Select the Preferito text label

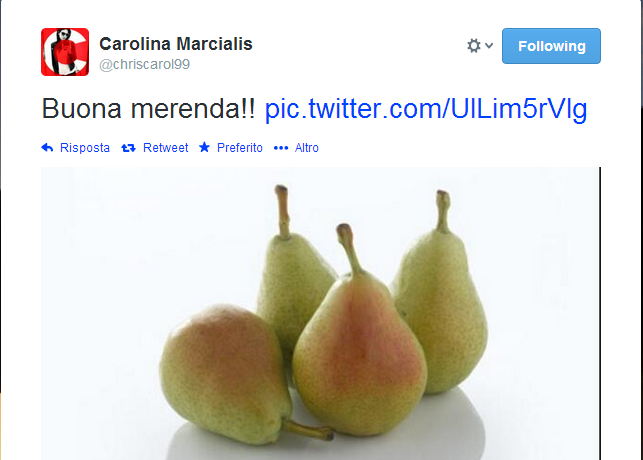[x=240, y=148]
